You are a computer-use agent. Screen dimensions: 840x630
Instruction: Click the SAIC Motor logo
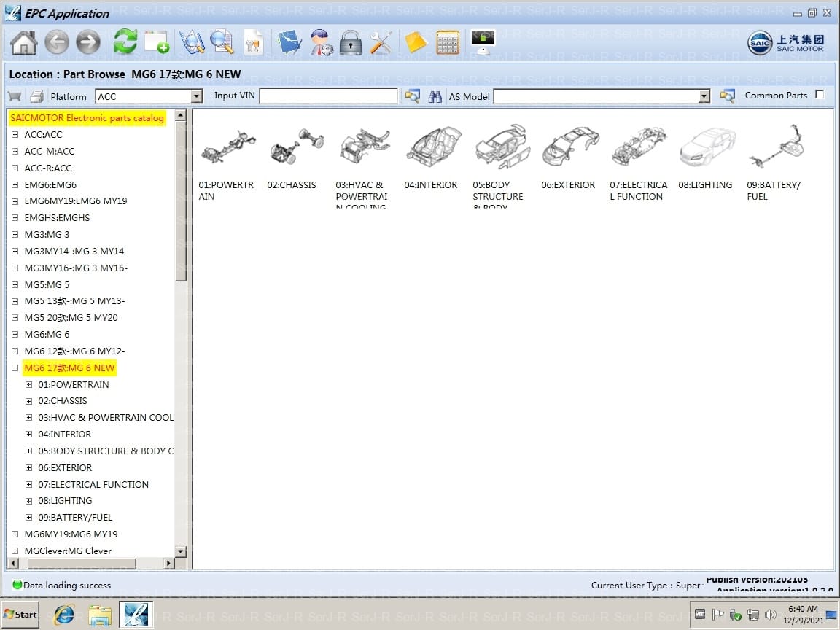coord(785,43)
